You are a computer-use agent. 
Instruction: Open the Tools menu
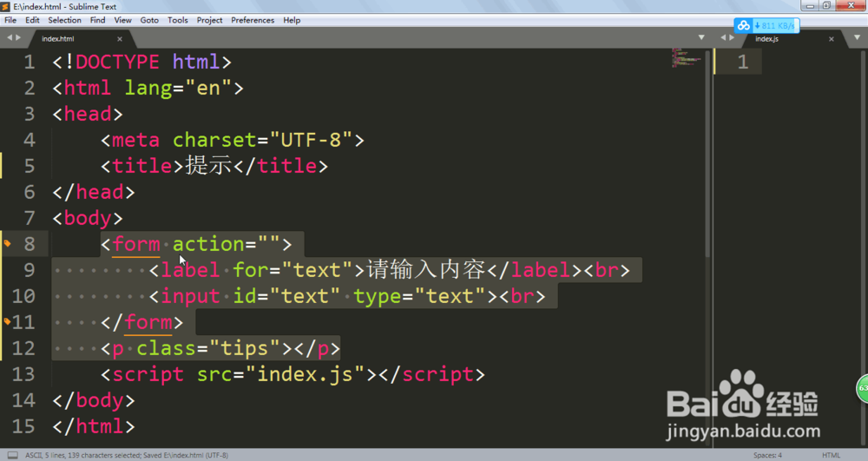(178, 20)
